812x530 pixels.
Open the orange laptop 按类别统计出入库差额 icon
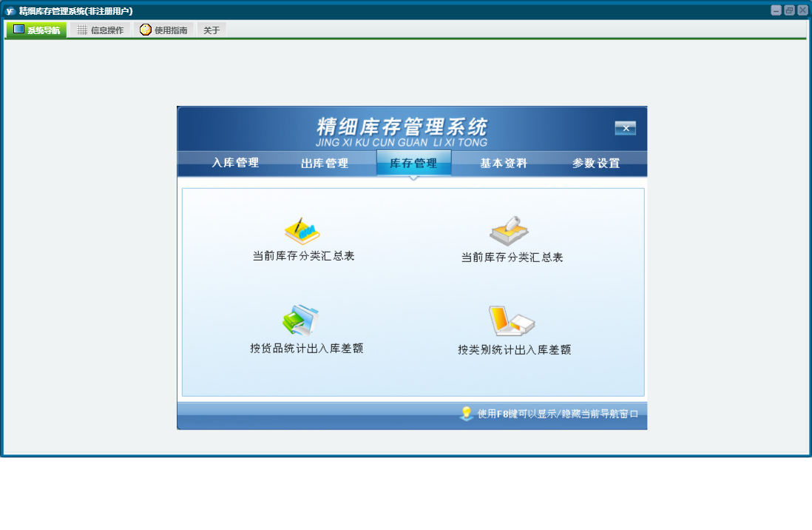(x=511, y=321)
